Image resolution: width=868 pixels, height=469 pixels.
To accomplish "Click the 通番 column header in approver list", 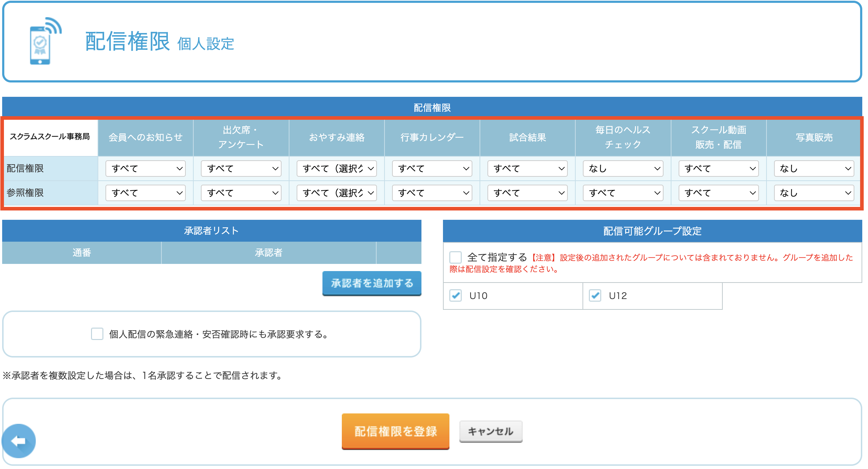I will coord(82,253).
